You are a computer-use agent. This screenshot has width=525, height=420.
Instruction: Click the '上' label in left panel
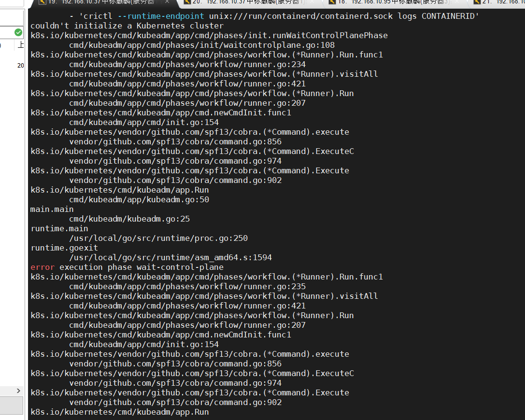(21, 45)
